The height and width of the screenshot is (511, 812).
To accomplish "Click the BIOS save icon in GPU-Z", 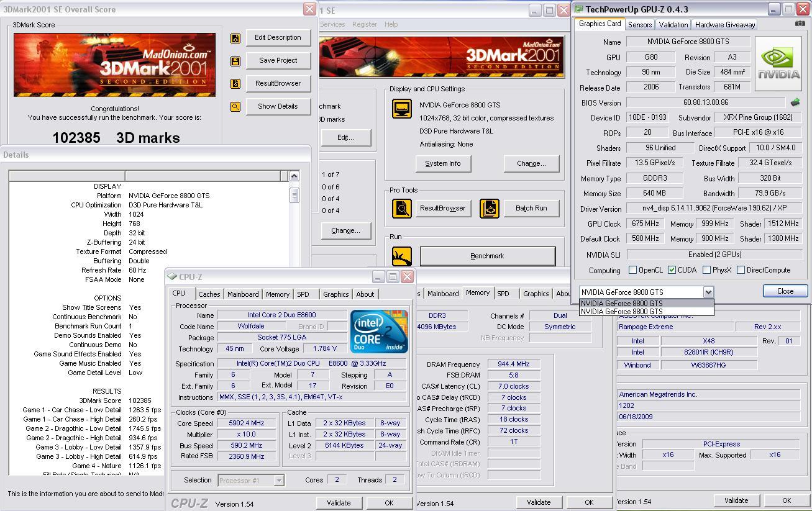I will click(x=795, y=102).
